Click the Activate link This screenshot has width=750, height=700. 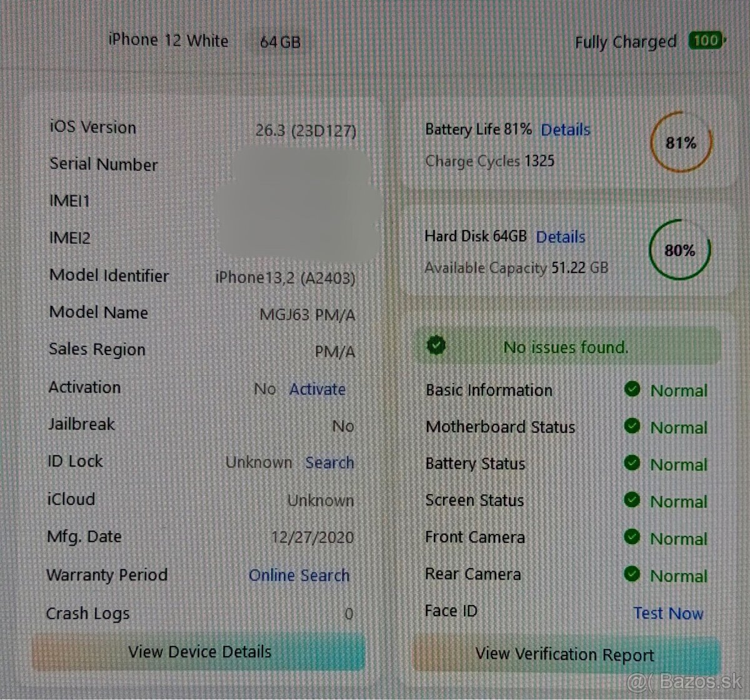[317, 389]
